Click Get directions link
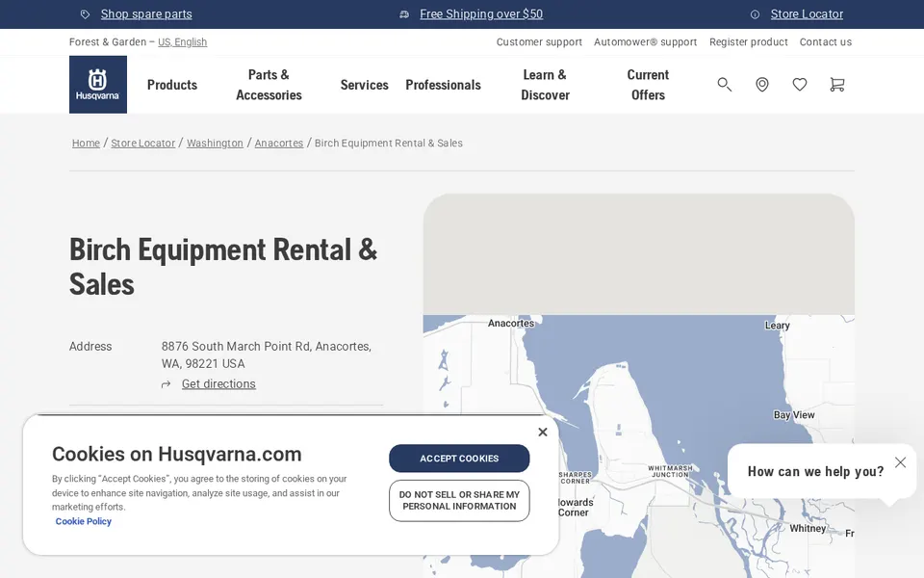The width and height of the screenshot is (924, 578). click(218, 384)
